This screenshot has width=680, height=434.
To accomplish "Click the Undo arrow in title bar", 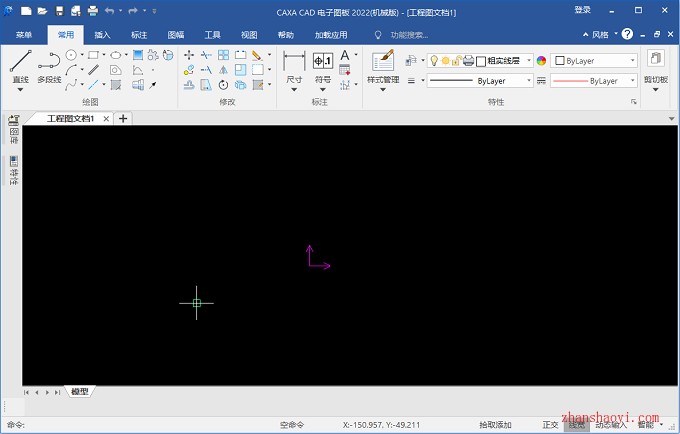I will click(109, 11).
